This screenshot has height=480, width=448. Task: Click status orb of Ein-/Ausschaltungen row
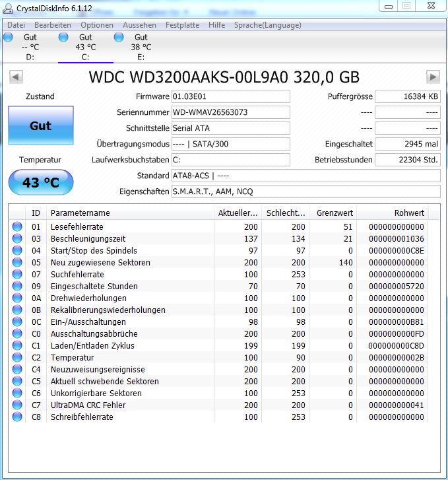click(17, 322)
